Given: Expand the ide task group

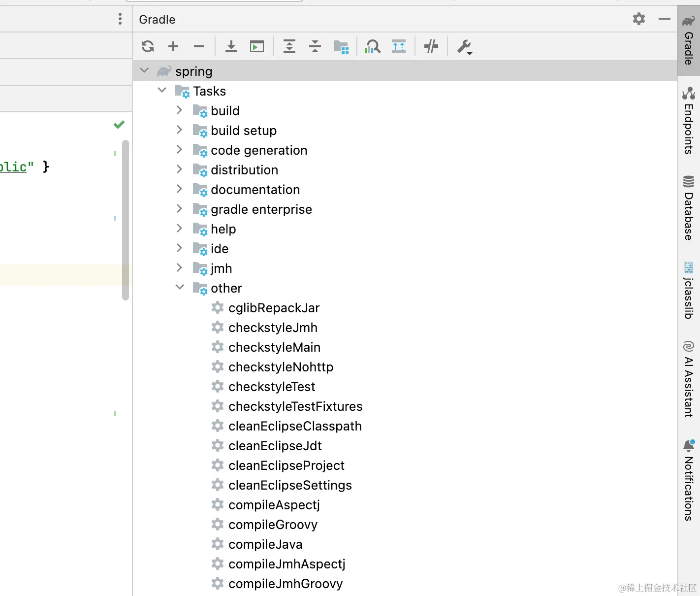Looking at the screenshot, I should [180, 248].
